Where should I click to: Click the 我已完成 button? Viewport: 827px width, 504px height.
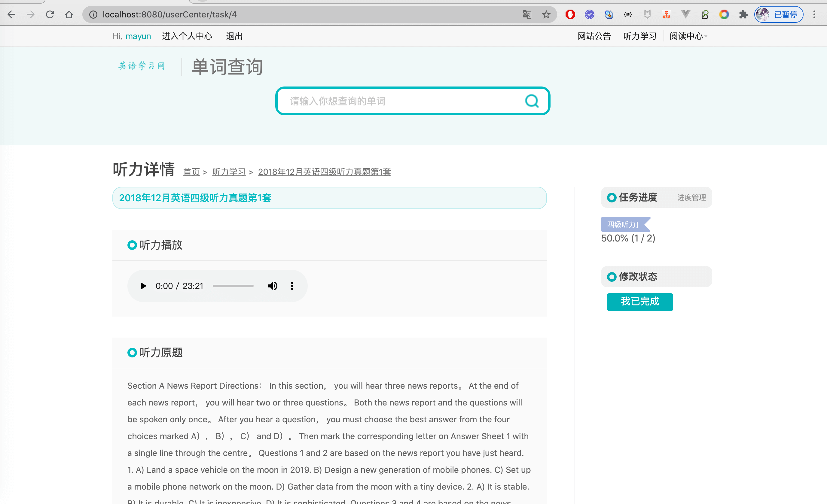click(x=639, y=302)
